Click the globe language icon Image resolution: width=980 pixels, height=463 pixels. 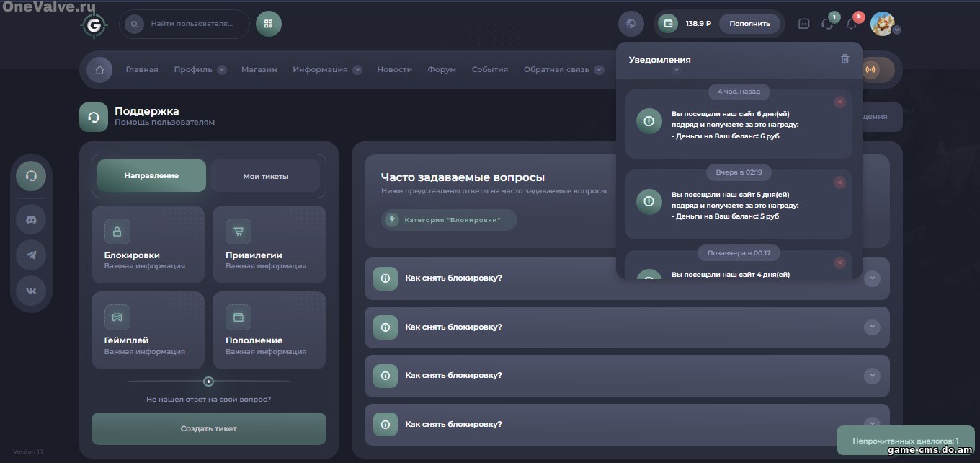tap(631, 24)
